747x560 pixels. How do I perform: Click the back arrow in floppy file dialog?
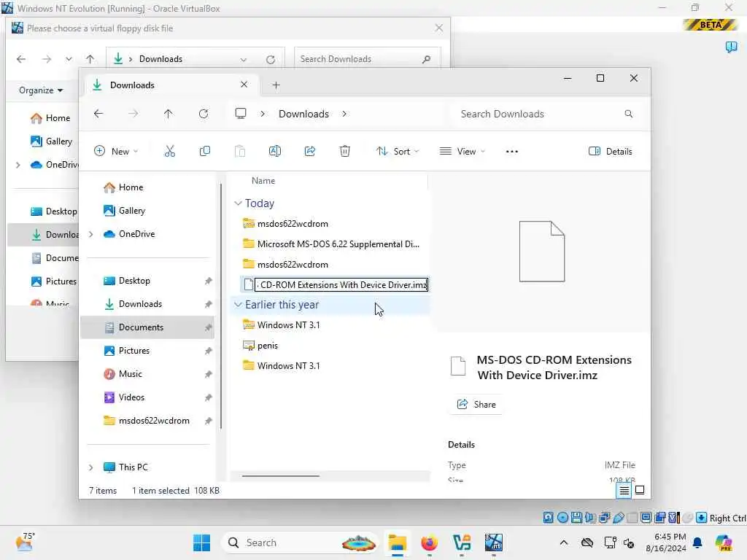(21, 59)
